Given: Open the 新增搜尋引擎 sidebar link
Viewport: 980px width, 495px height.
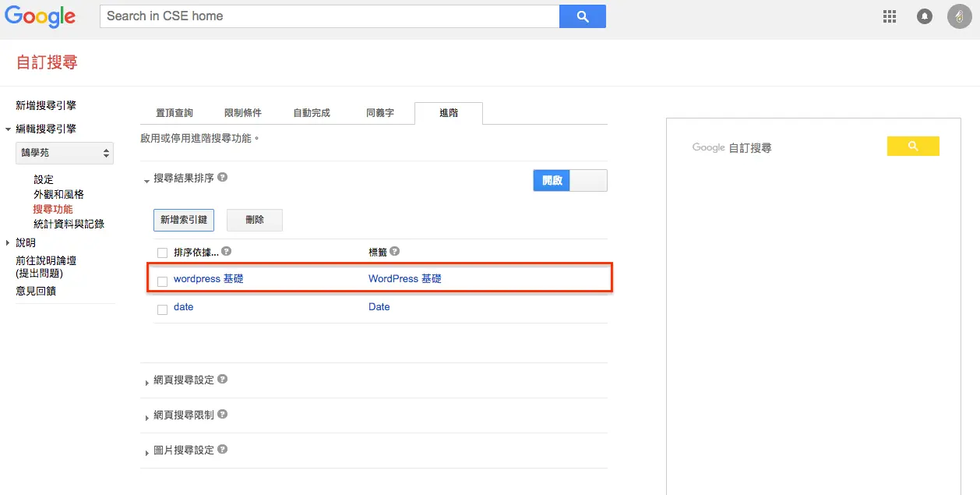Looking at the screenshot, I should pyautogui.click(x=46, y=105).
